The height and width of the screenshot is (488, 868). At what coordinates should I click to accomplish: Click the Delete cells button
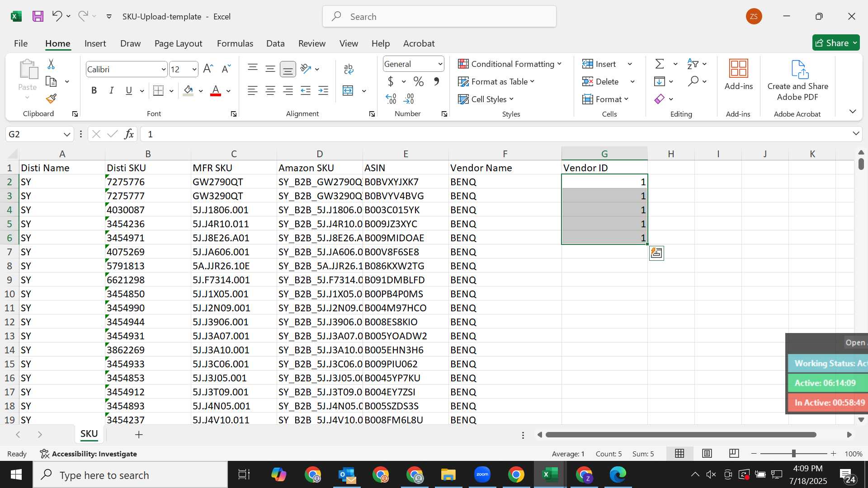point(601,81)
